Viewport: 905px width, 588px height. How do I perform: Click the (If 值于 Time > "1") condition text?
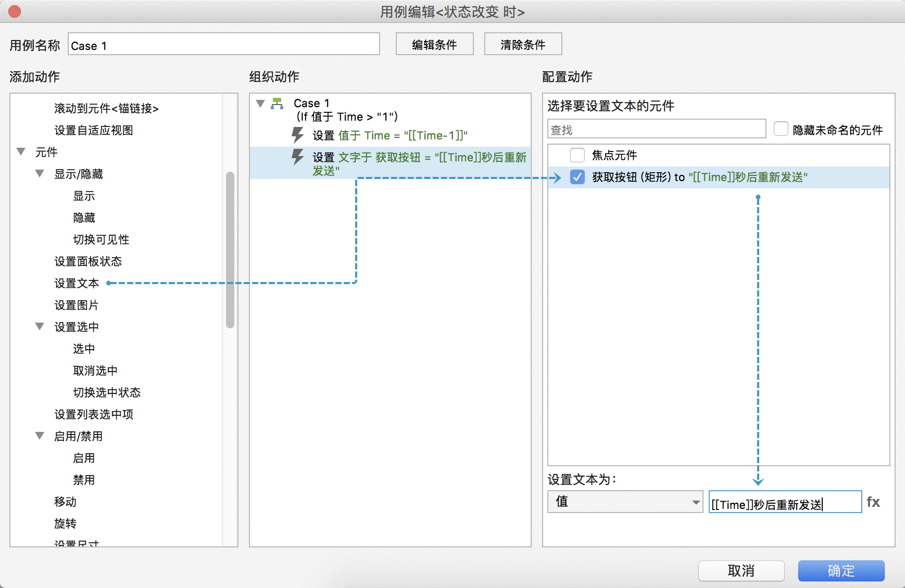[347, 117]
